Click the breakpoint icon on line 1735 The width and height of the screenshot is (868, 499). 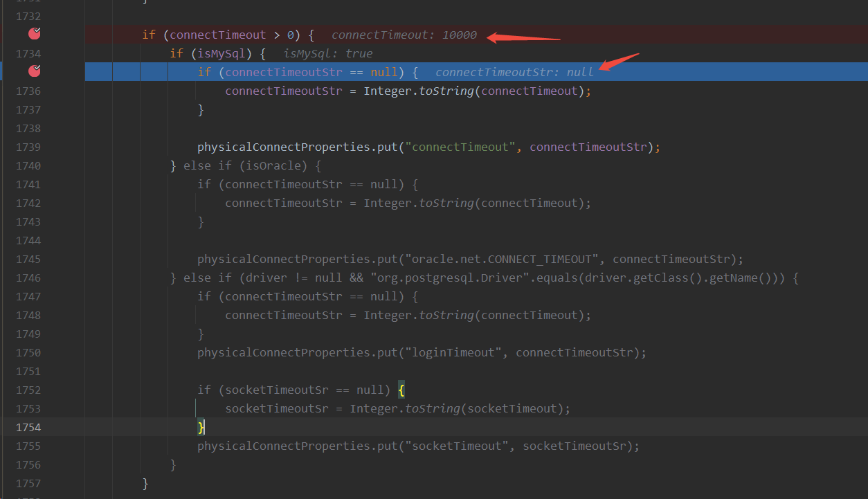(x=33, y=71)
